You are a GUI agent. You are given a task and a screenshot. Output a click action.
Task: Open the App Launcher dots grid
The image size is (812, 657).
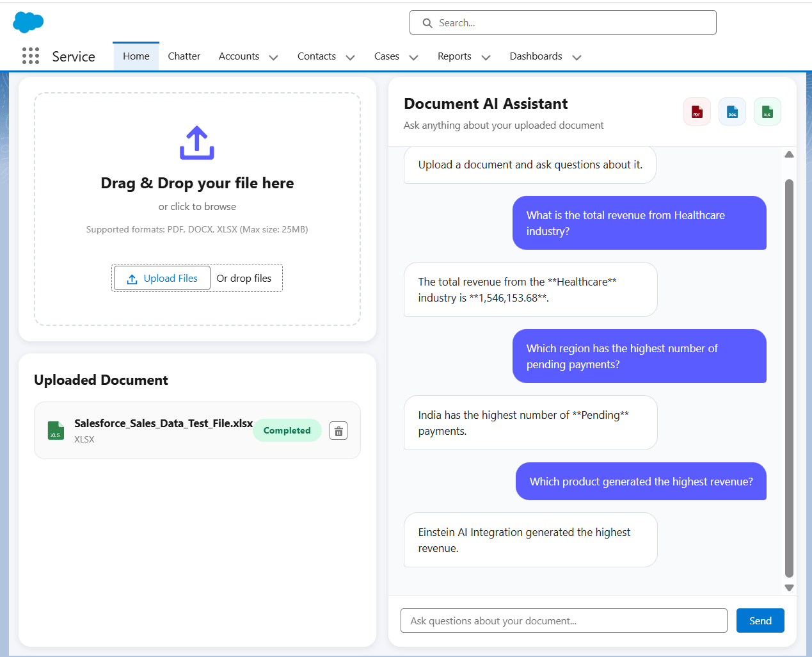click(x=31, y=56)
